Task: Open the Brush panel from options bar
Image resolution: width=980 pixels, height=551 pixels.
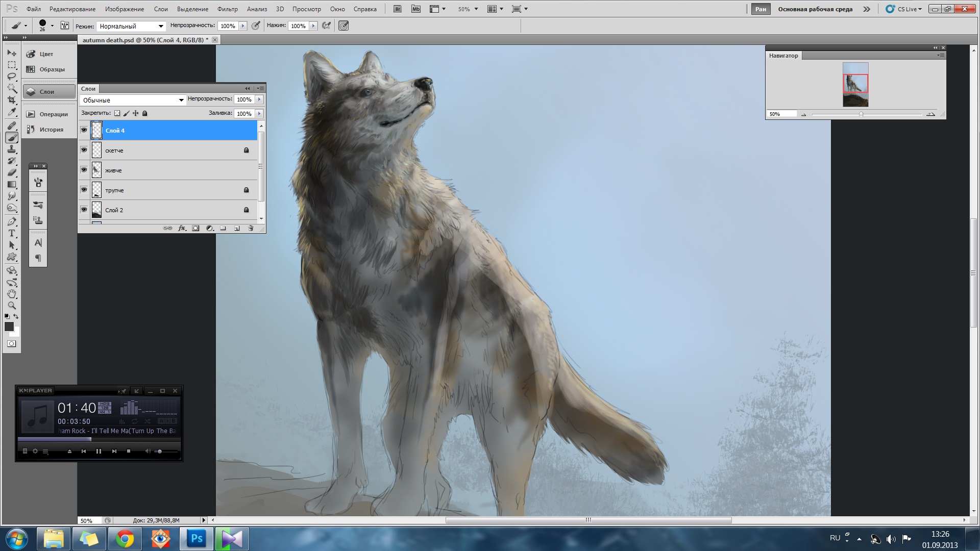Action: coord(65,26)
